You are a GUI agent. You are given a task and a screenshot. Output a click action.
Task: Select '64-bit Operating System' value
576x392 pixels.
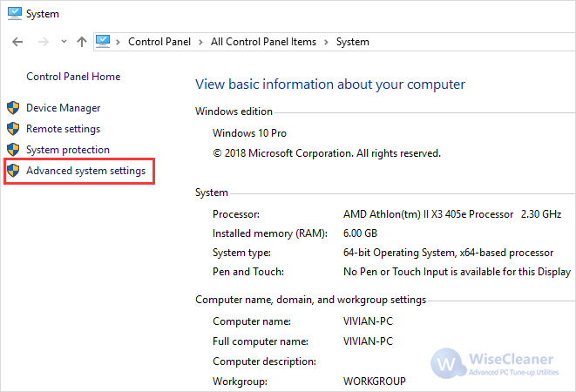(x=448, y=253)
